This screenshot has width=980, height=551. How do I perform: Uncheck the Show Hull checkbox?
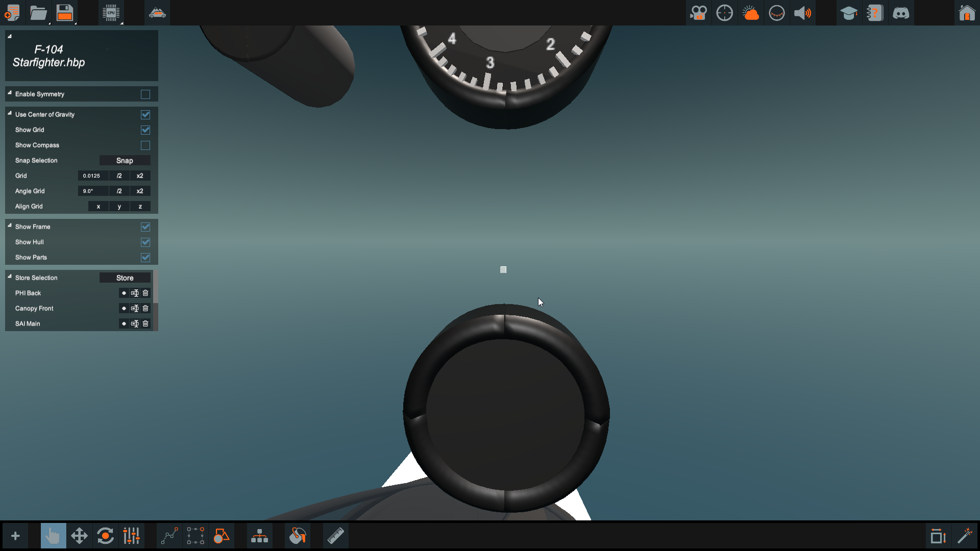click(145, 242)
